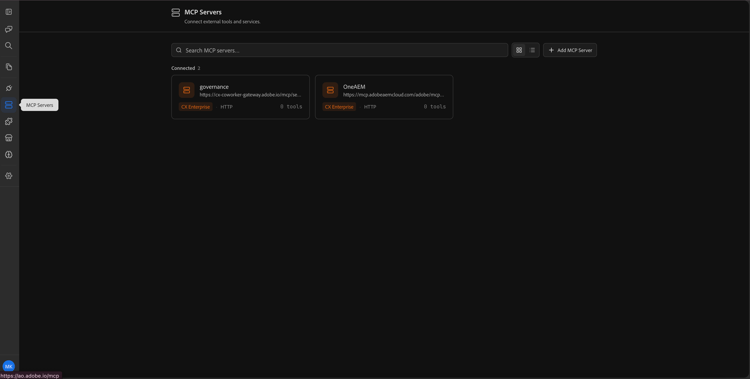Viewport: 750px width, 379px height.
Task: Click HTTP label on governance card
Action: 226,107
